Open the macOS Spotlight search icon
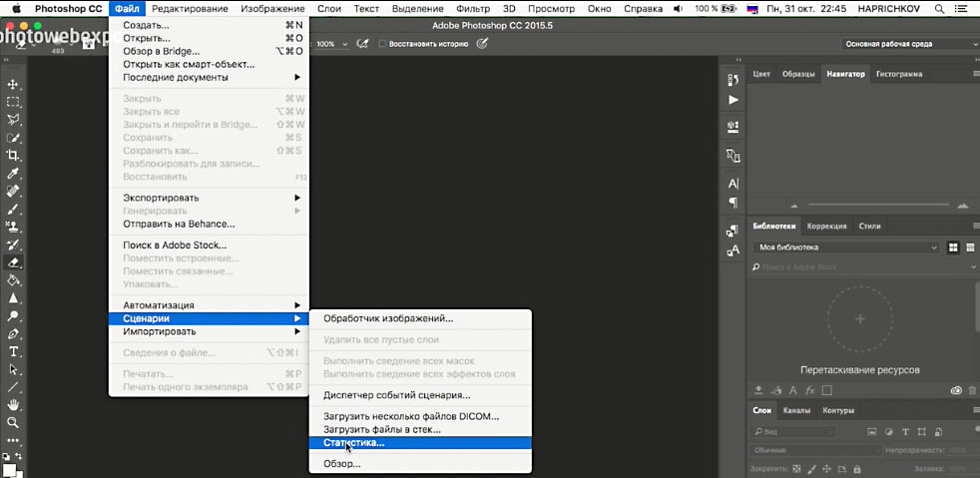Screen dimensions: 980x478 tap(939, 9)
